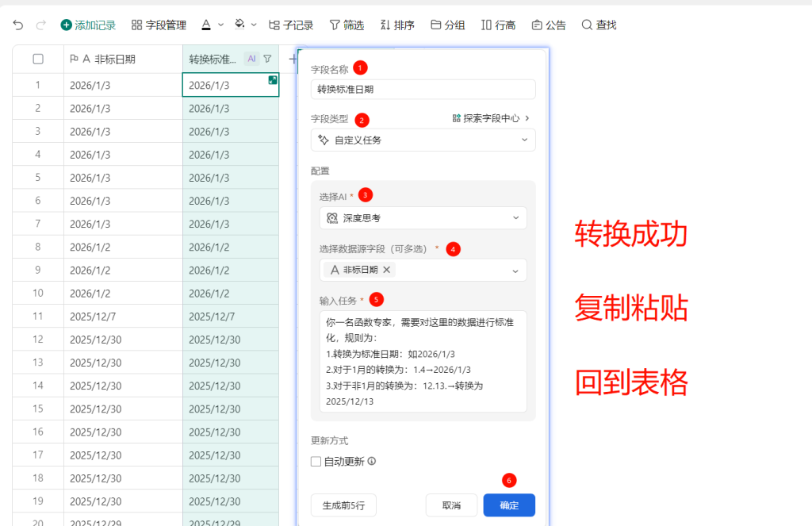Click converted cell in row 19

[231, 501]
